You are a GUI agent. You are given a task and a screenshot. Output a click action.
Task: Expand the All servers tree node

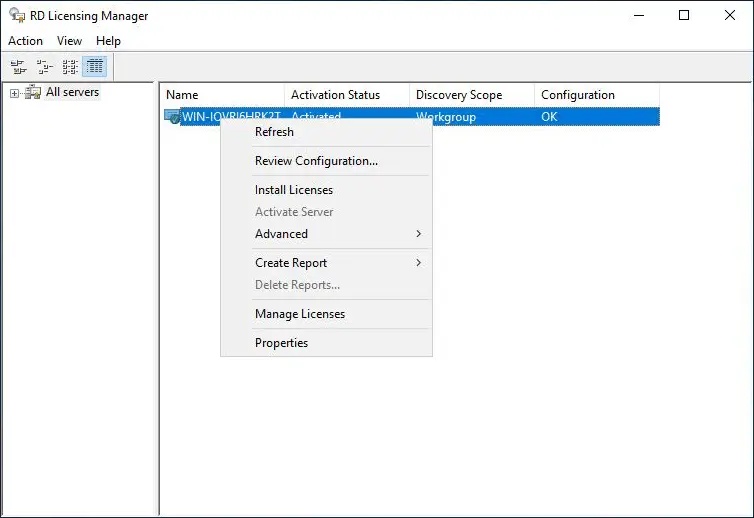14,93
